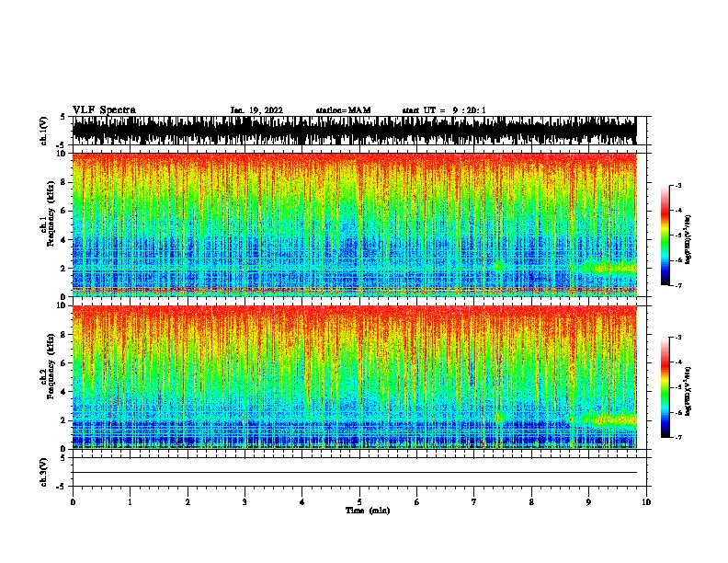Image resolution: width=728 pixels, height=563 pixels.
Task: Click the "ch.3(V)" waveform axis label
Action: pos(43,472)
